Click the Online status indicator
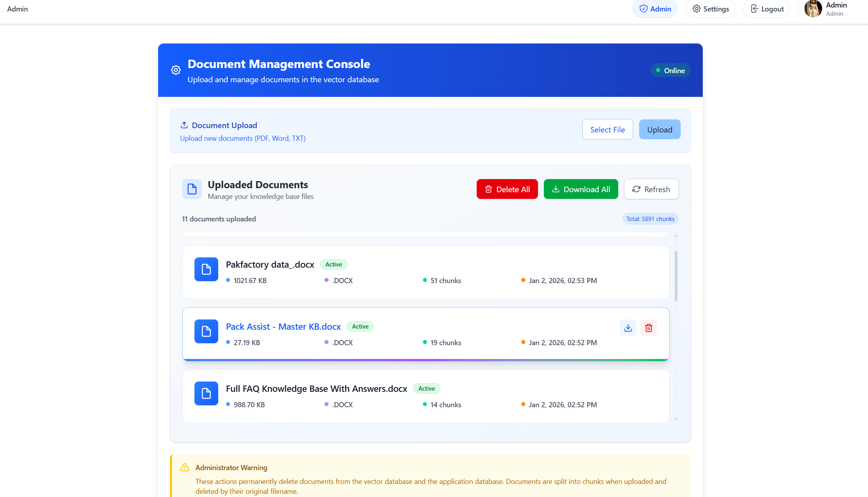868x497 pixels. [x=670, y=70]
